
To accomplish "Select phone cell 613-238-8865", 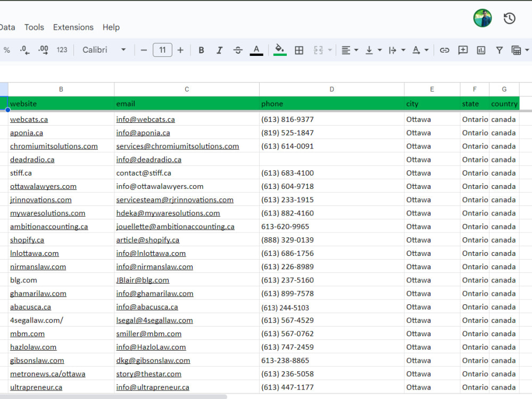I will click(332, 360).
